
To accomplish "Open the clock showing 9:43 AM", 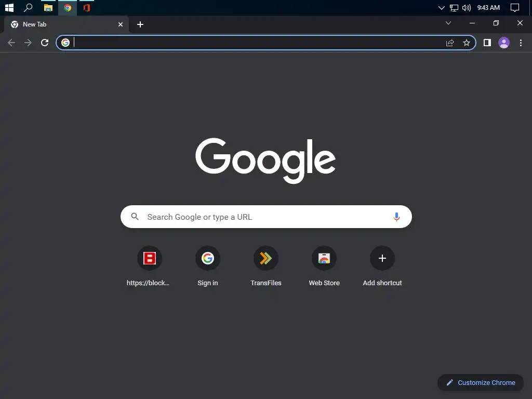I will (488, 7).
